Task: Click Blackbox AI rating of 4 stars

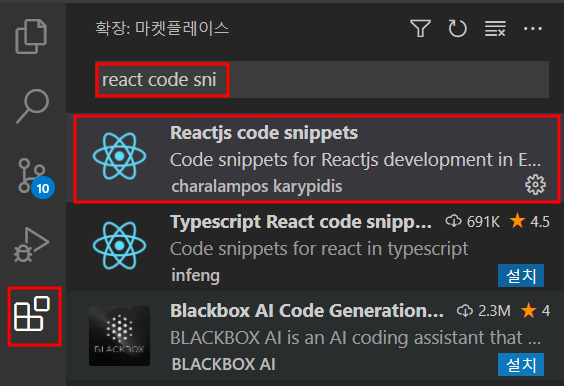Action: tap(536, 310)
